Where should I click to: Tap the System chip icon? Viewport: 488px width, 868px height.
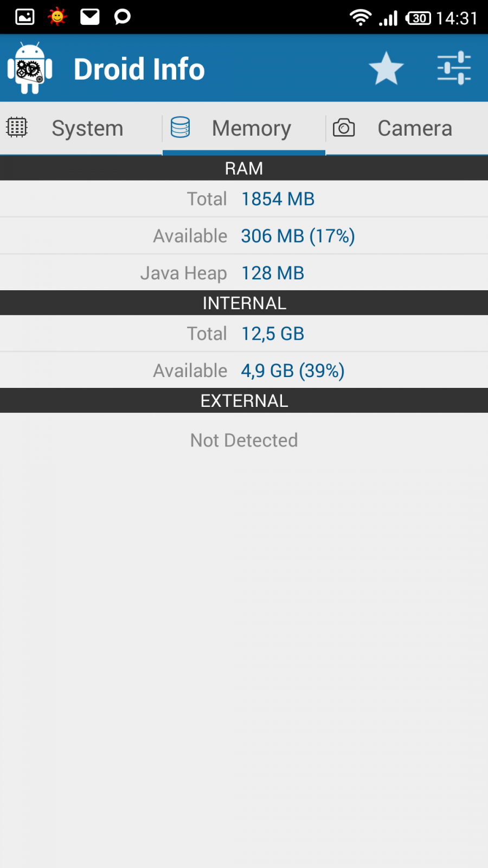pos(17,127)
